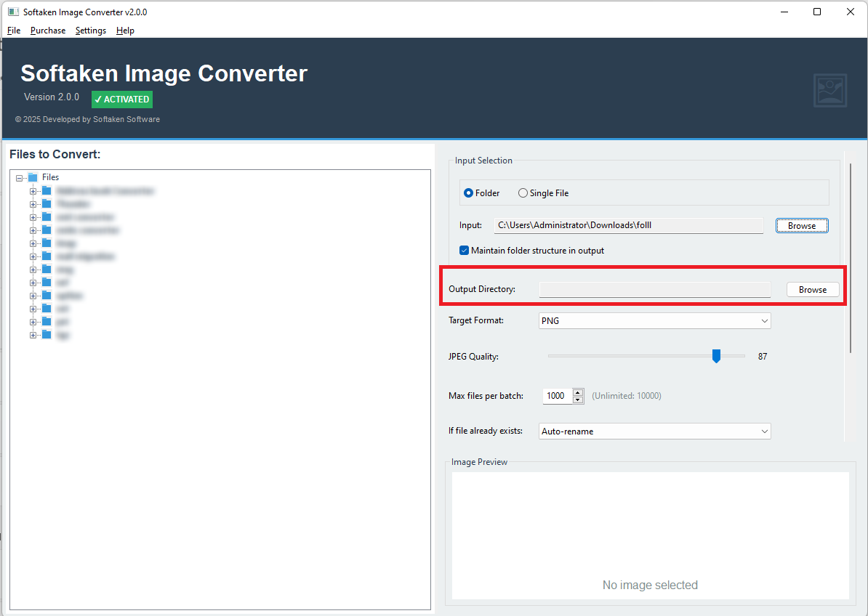Collapse the Files root tree node

click(x=20, y=178)
